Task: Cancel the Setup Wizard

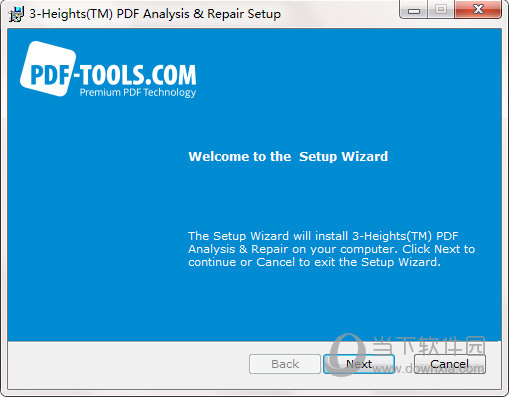Action: click(449, 364)
